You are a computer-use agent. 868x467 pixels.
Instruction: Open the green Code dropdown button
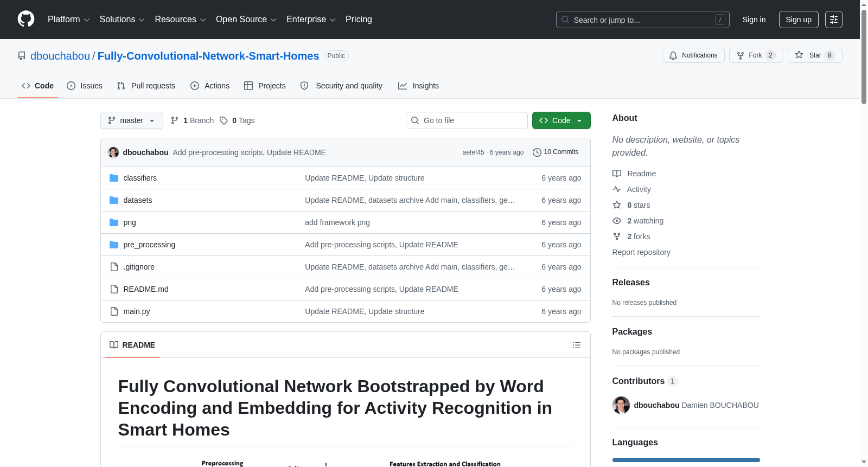tap(561, 120)
